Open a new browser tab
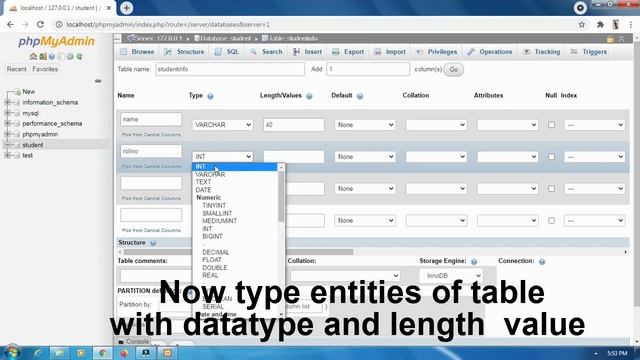Viewport: 640px width, 360px height. [x=127, y=8]
